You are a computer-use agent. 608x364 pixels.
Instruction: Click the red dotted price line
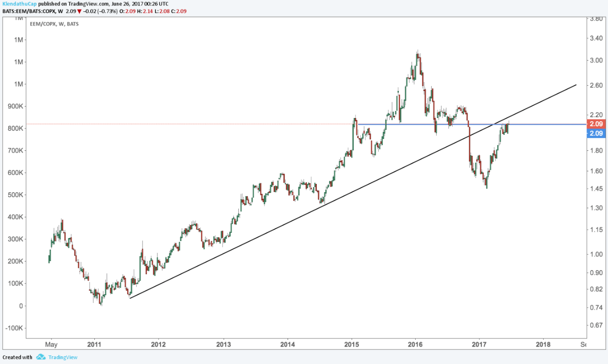tap(182, 124)
